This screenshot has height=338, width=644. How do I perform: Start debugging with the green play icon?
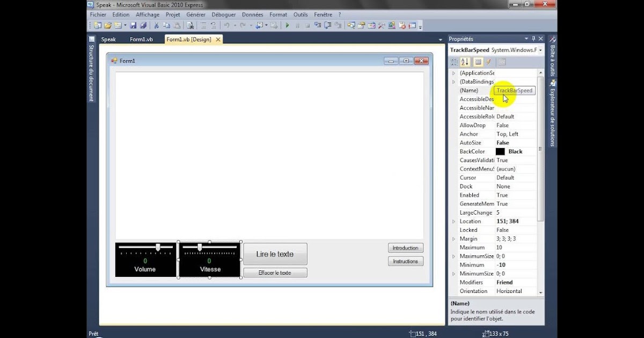(287, 25)
